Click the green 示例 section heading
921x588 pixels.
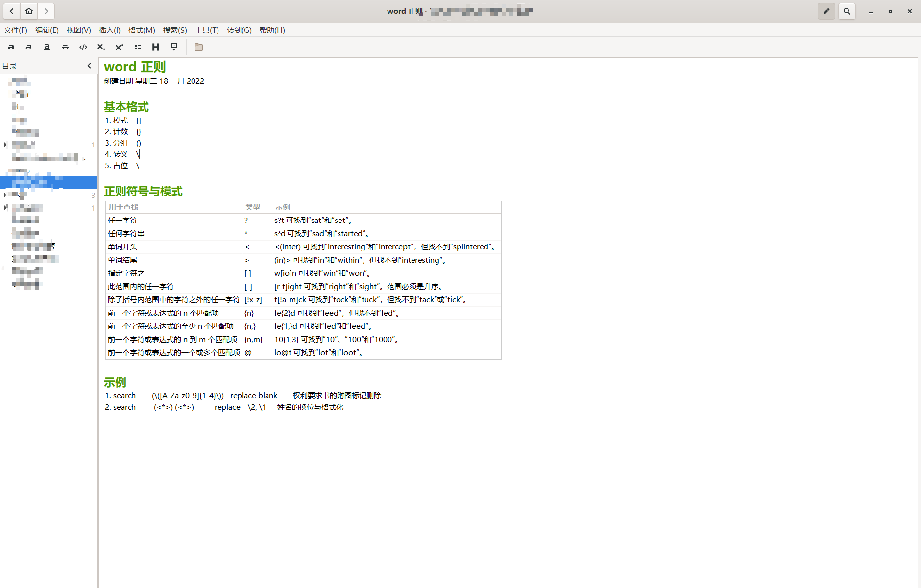point(115,382)
